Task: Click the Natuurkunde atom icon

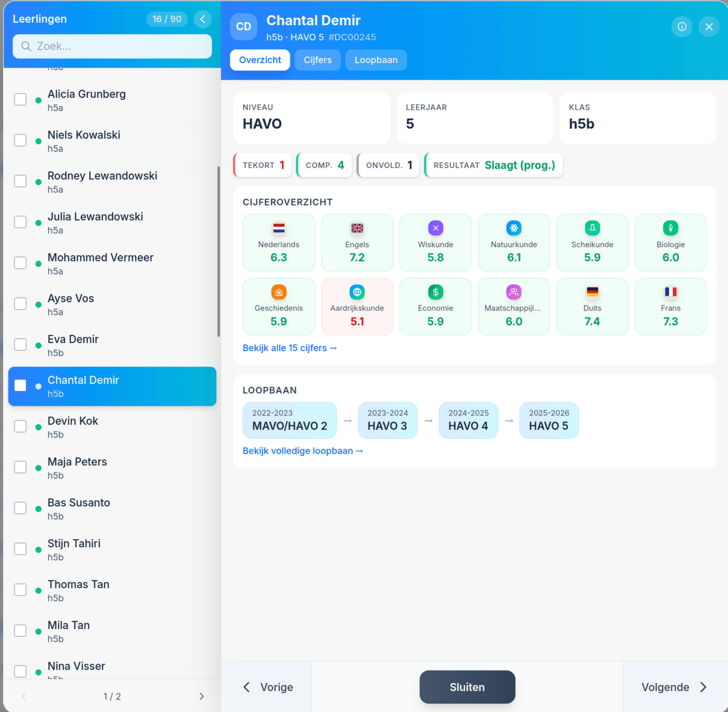Action: (514, 228)
